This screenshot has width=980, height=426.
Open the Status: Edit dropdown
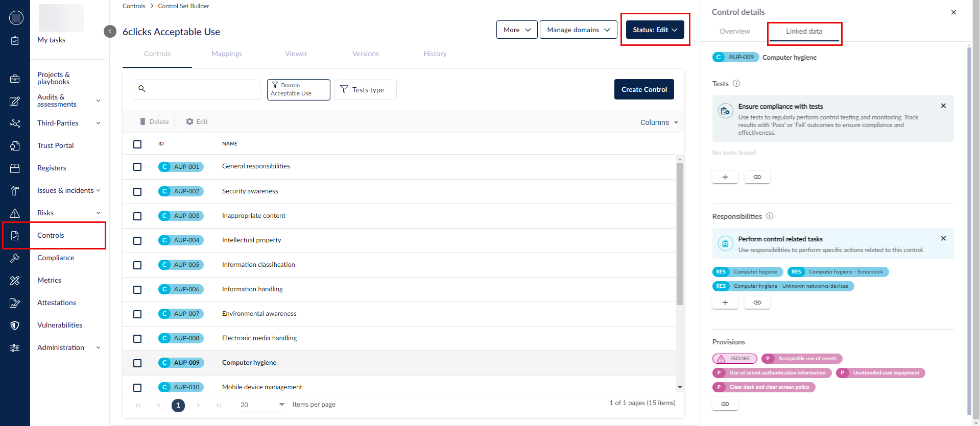(655, 30)
